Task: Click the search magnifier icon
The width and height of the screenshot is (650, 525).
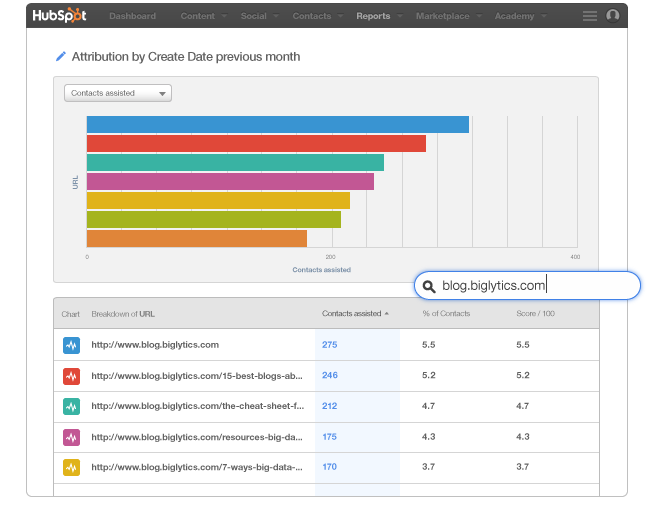Action: pos(429,286)
